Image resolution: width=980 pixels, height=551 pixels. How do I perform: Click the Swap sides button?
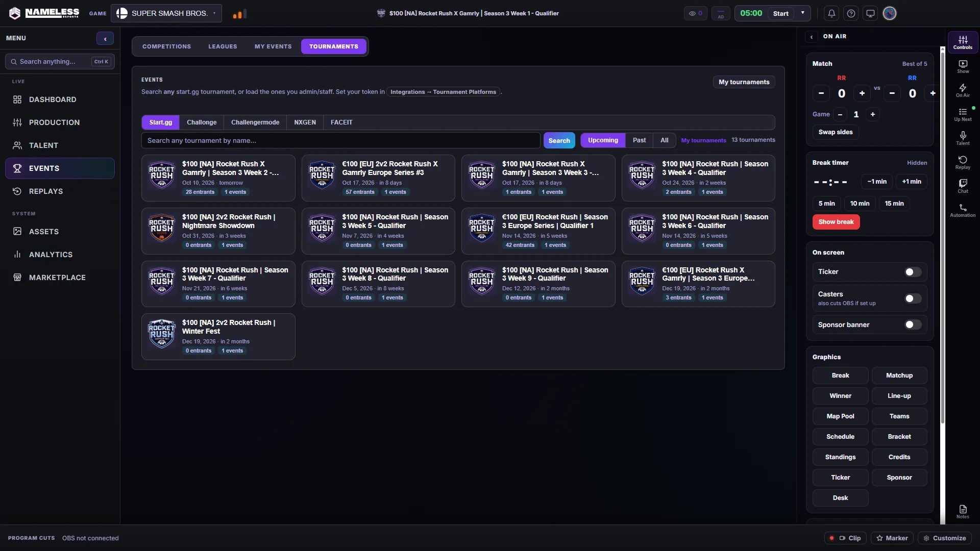tap(836, 132)
